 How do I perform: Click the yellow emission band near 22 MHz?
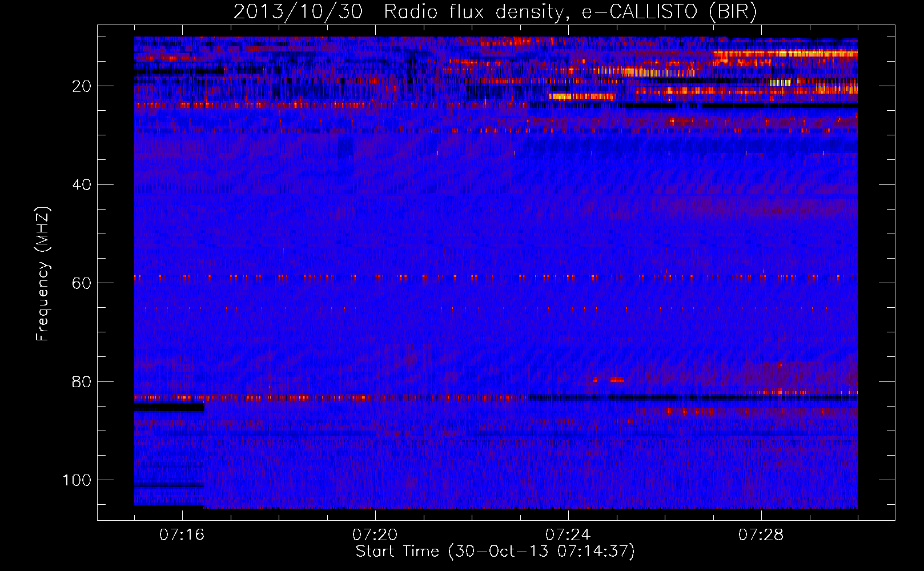point(582,96)
